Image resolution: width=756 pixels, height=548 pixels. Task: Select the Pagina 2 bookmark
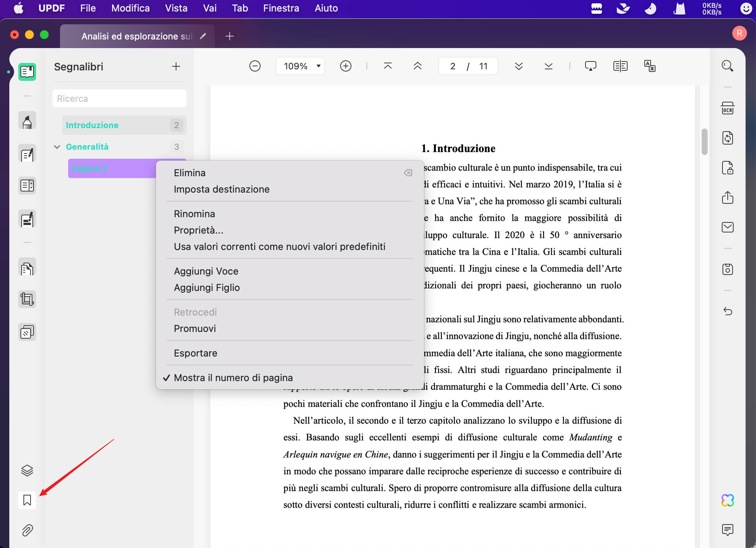(x=112, y=168)
